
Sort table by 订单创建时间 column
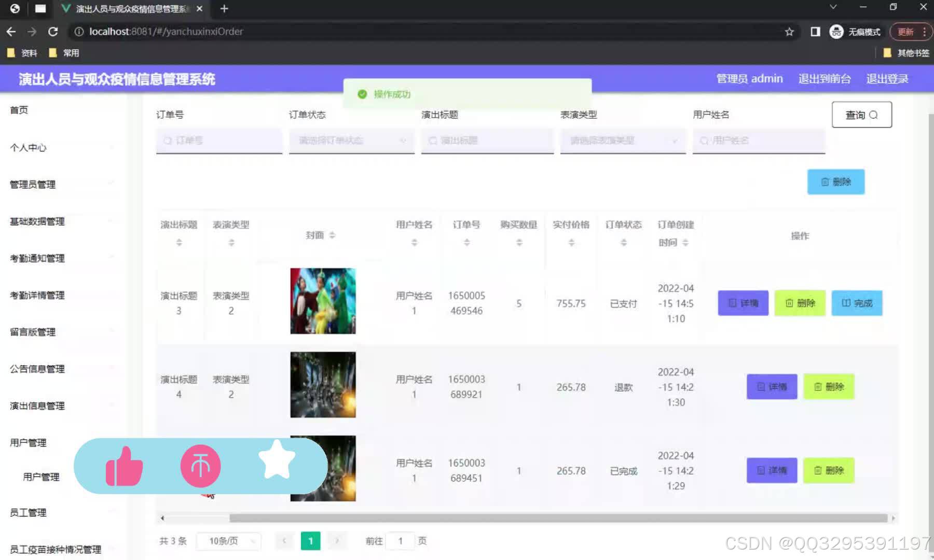(x=685, y=242)
